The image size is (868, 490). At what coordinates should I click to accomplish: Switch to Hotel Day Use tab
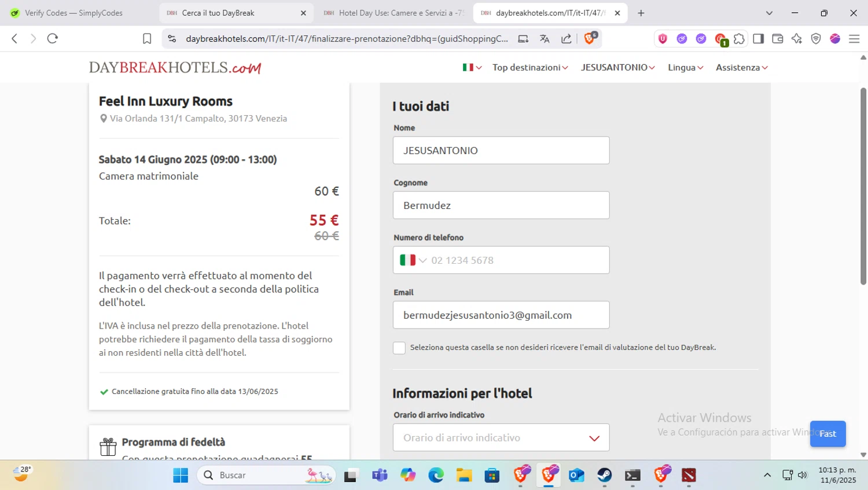pos(393,13)
